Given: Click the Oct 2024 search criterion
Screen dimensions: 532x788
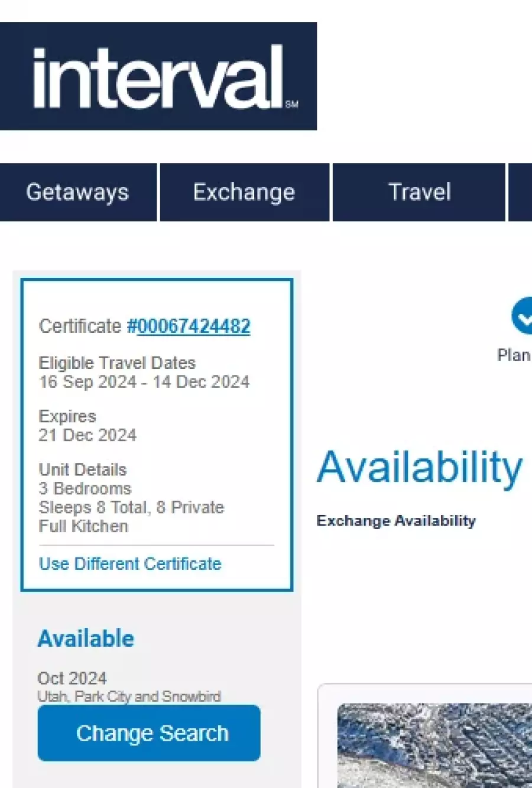Looking at the screenshot, I should click(x=72, y=678).
